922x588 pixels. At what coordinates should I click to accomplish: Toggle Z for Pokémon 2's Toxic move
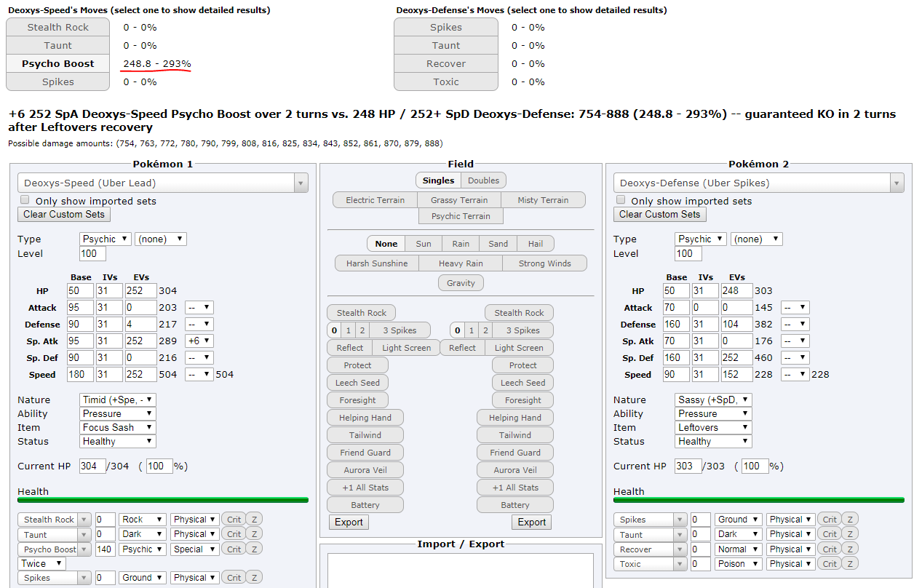(850, 563)
